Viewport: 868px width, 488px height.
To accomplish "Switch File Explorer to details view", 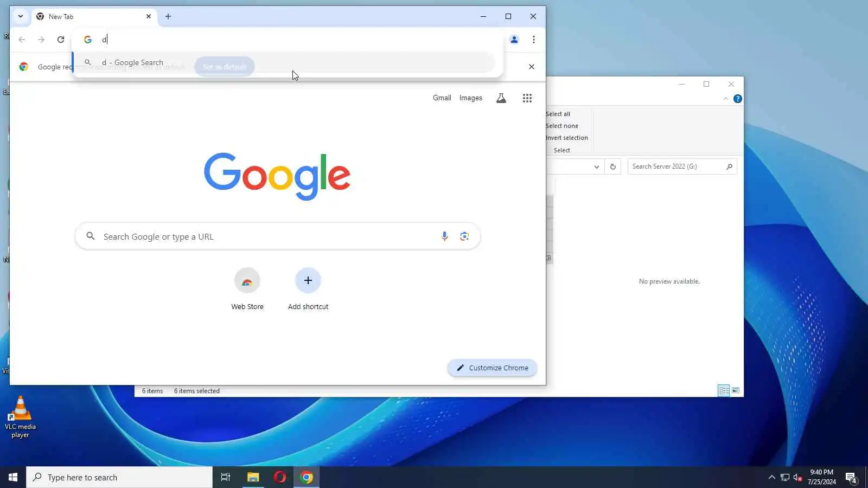I will tap(724, 390).
